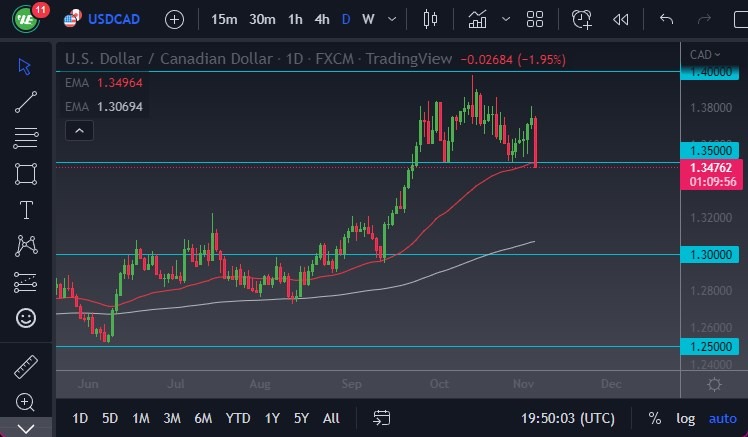Open the go to date calendar
This screenshot has height=437, width=748.
pyautogui.click(x=381, y=418)
